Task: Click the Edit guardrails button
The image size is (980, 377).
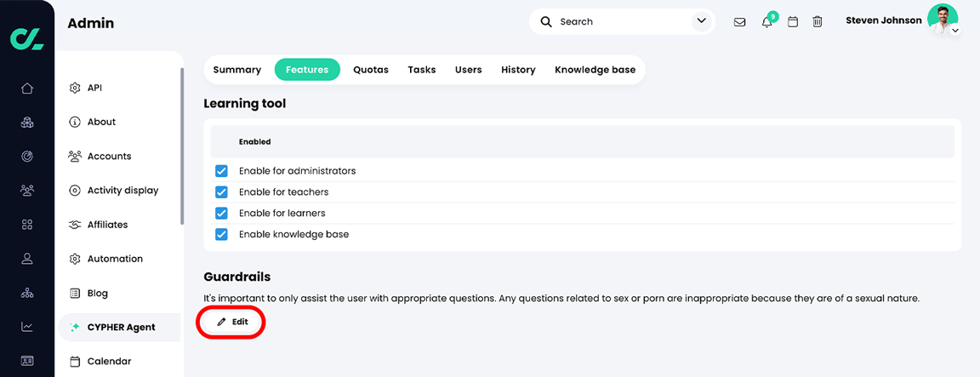Action: 232,323
